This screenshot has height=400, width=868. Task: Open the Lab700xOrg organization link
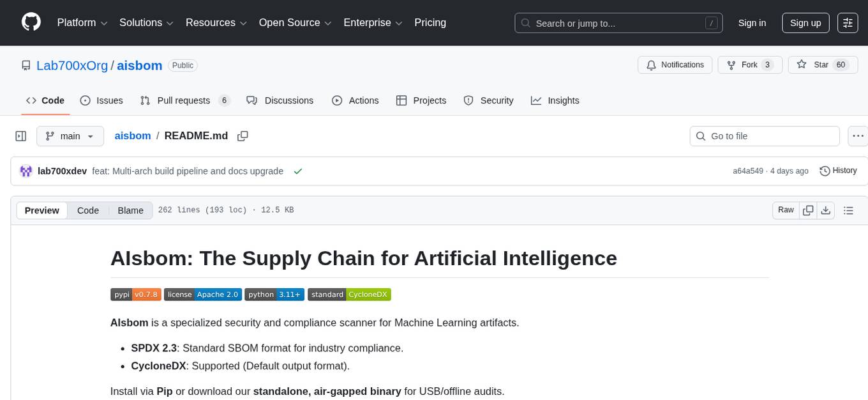click(x=72, y=65)
